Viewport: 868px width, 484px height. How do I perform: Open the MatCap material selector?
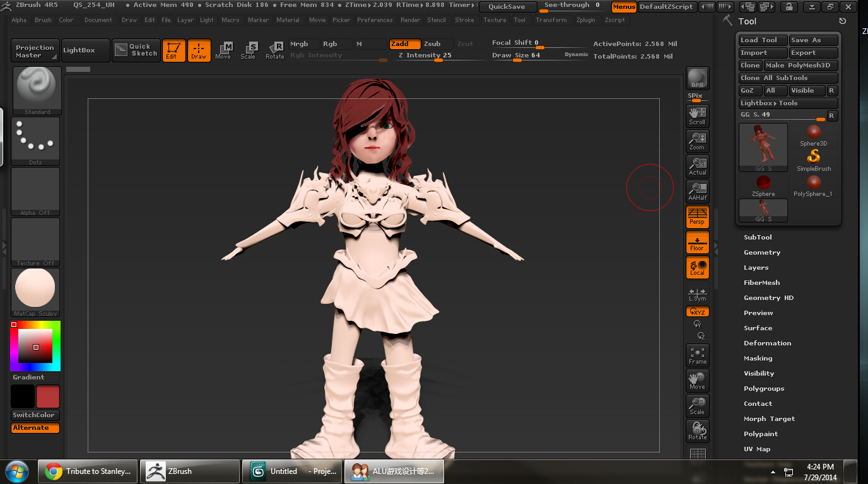pos(35,292)
